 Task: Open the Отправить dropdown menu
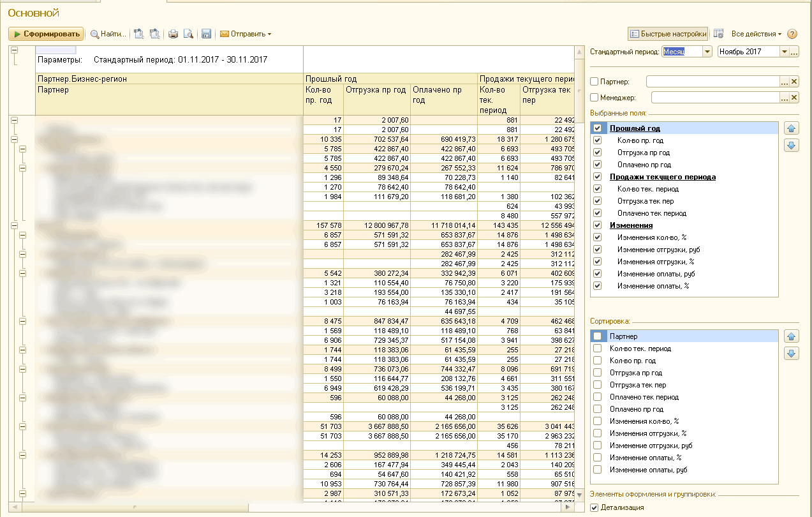pos(246,34)
